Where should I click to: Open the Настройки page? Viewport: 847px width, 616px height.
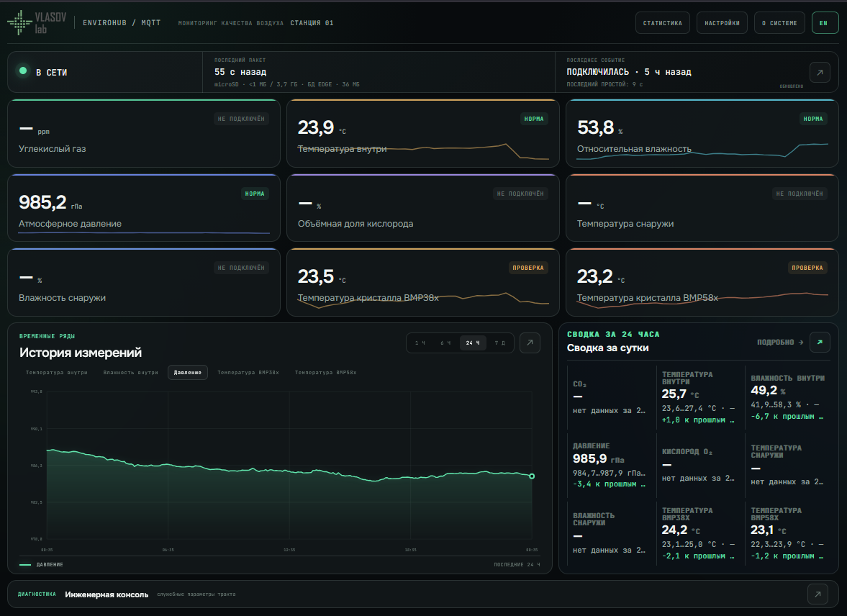click(x=722, y=23)
